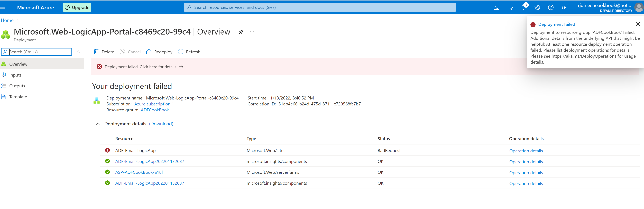Click the Microsoft.Web/serverfarms type cell
Image resolution: width=644 pixels, height=209 pixels.
click(273, 172)
